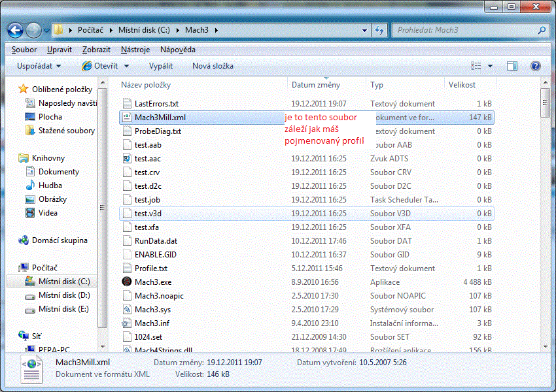Click the Change view icon

476,66
